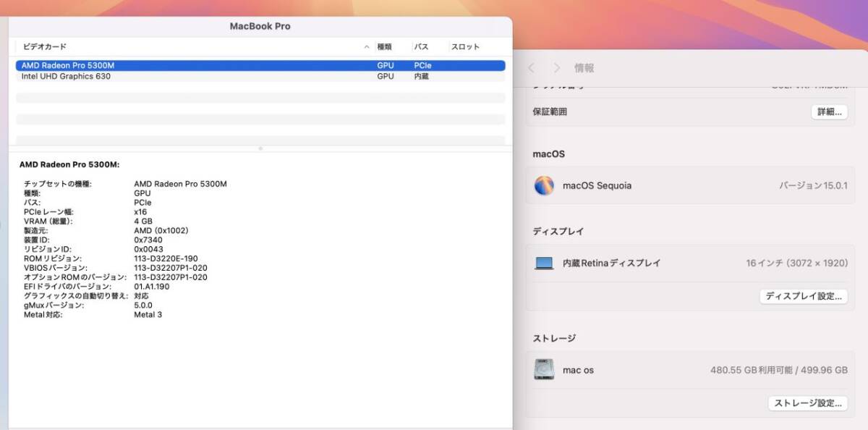
Task: Click the VRAM value 4 GB
Action: click(143, 221)
